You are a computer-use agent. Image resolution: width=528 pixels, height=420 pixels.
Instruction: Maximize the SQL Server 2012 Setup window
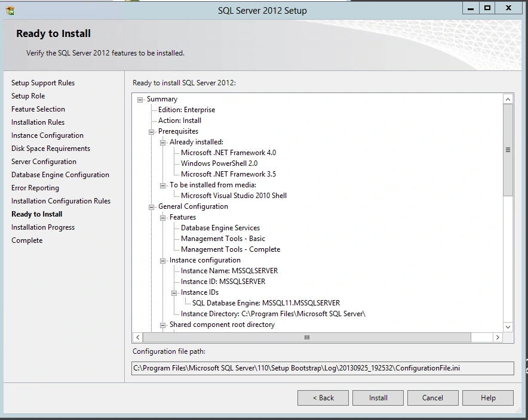point(487,8)
